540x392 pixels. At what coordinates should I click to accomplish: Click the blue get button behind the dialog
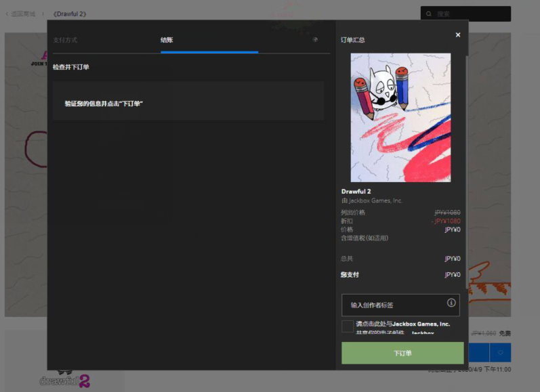click(479, 353)
